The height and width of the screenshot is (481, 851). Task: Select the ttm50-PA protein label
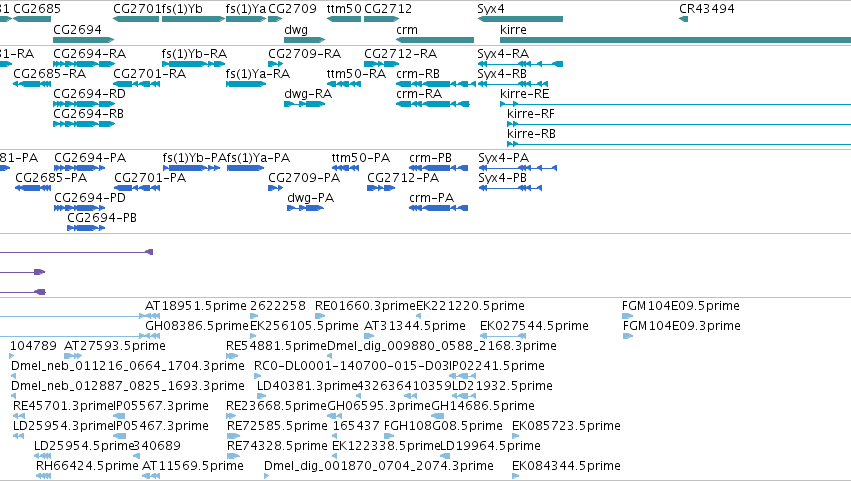pyautogui.click(x=361, y=158)
